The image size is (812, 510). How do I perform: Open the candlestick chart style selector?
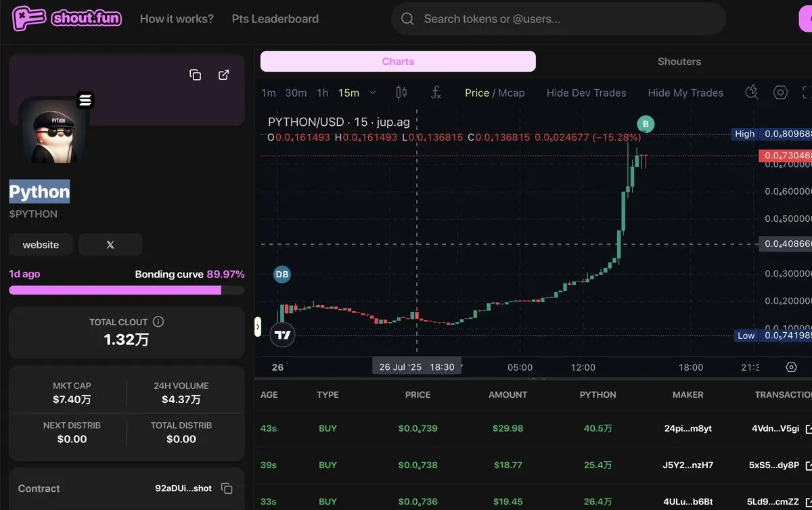(401, 93)
